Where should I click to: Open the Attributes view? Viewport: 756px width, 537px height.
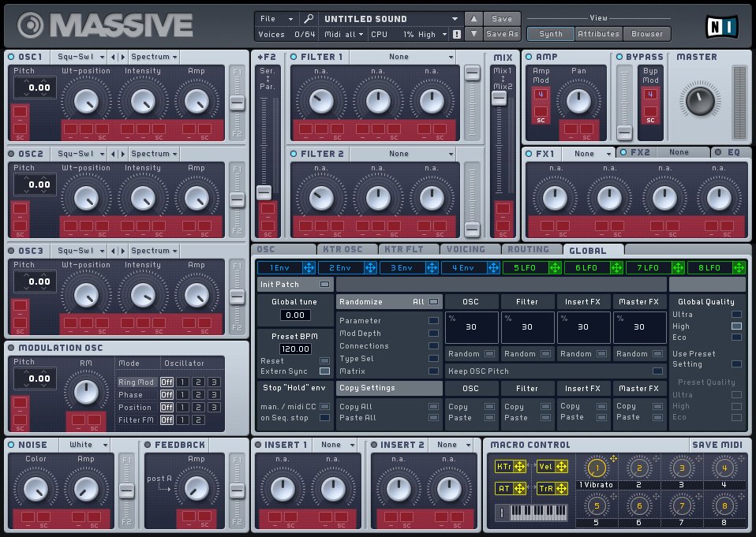[x=598, y=34]
